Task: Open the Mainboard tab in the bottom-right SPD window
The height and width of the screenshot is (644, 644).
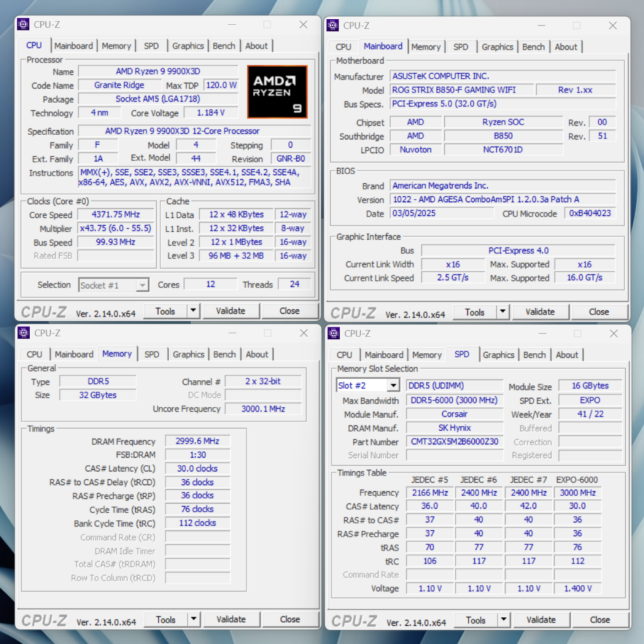Action: click(384, 355)
